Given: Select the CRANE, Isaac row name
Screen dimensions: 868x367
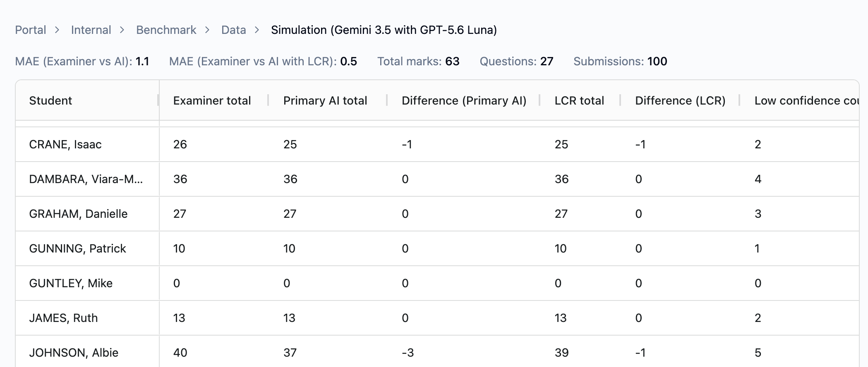Looking at the screenshot, I should [65, 144].
